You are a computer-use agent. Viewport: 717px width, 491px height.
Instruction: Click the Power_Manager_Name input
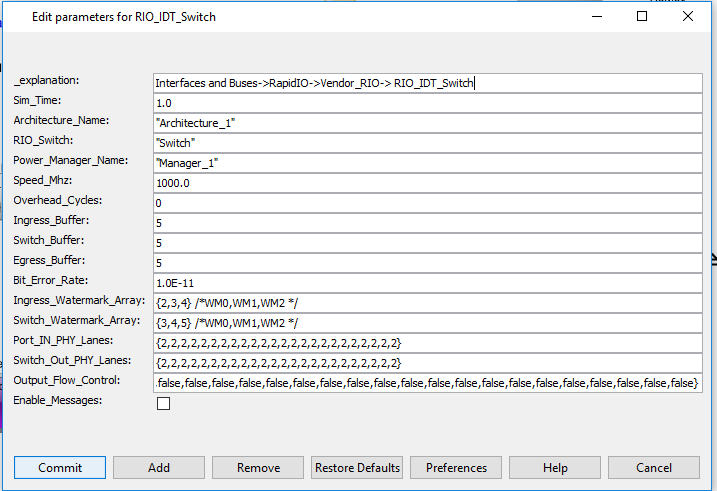click(427, 163)
